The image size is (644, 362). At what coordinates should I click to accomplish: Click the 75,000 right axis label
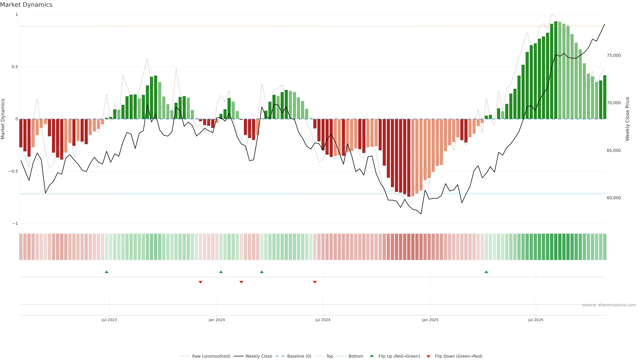613,55
